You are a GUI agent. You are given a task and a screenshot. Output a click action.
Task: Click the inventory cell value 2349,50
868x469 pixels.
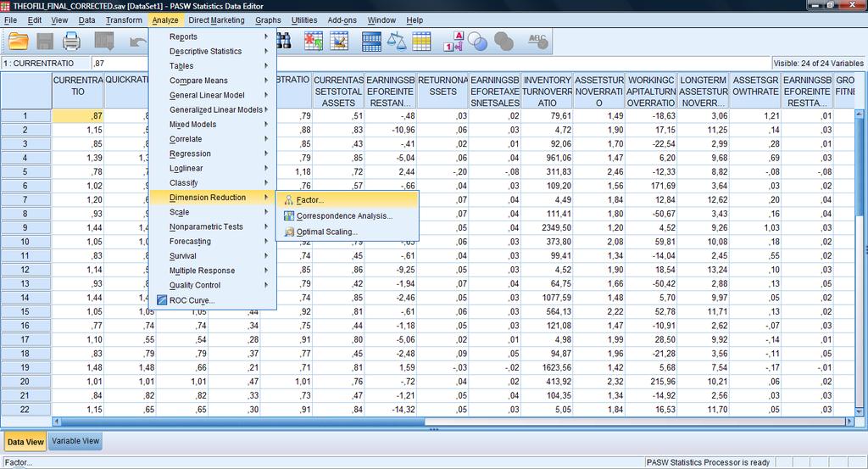coord(547,227)
